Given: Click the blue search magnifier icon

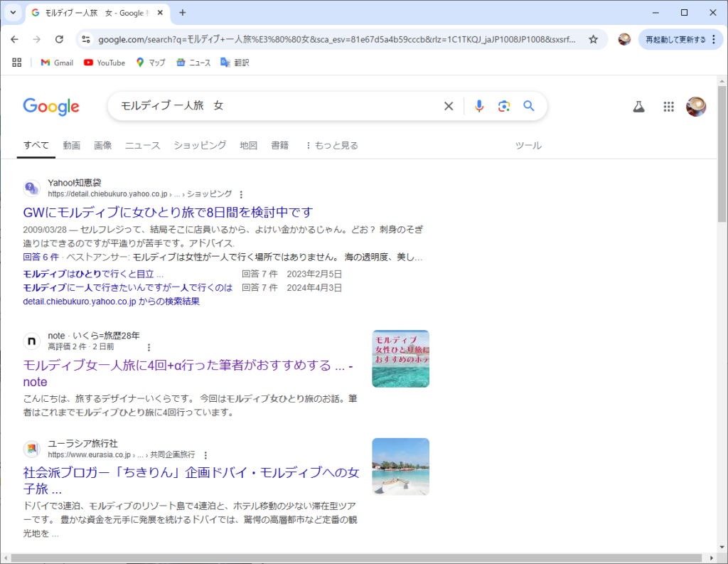Looking at the screenshot, I should coord(528,106).
